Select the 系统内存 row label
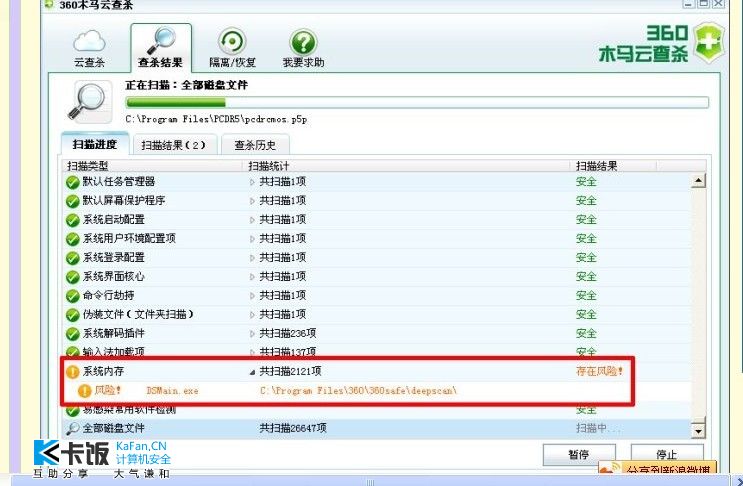This screenshot has height=486, width=743. (x=103, y=371)
